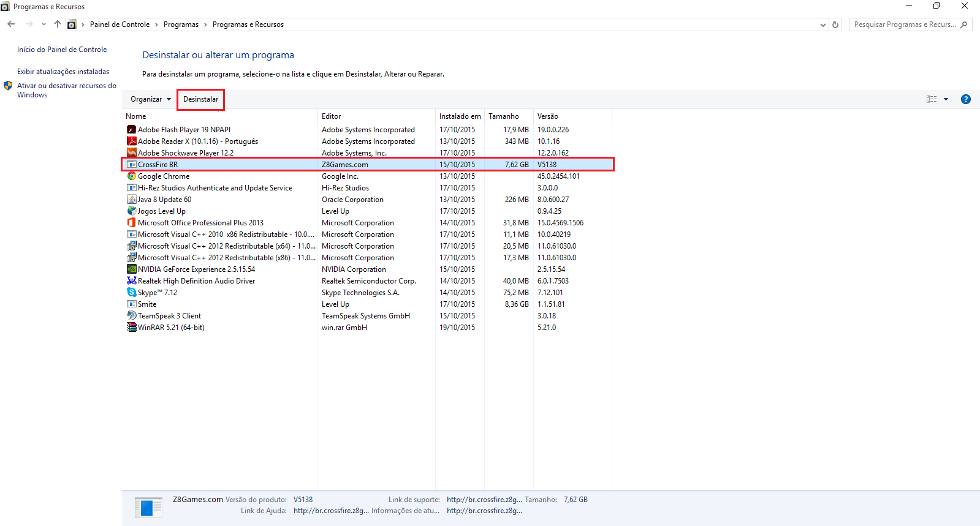Image resolution: width=980 pixels, height=526 pixels.
Task: Sort by Instalado em column header
Action: click(460, 116)
